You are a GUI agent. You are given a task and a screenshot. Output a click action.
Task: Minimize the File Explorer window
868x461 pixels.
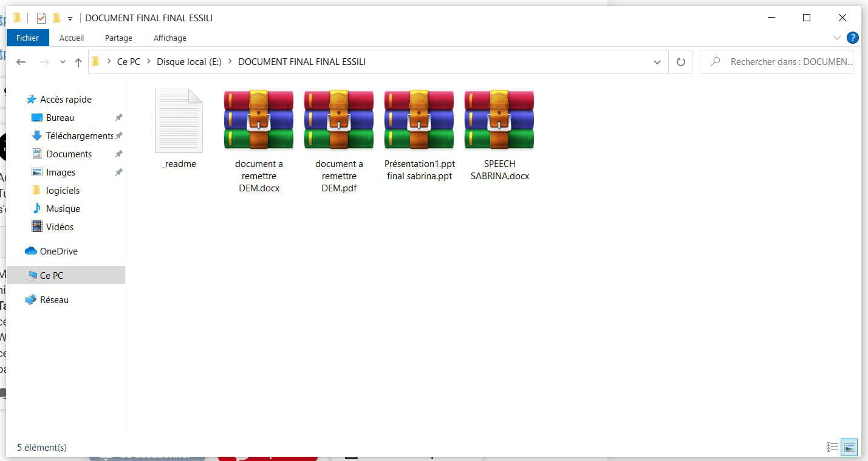point(771,18)
